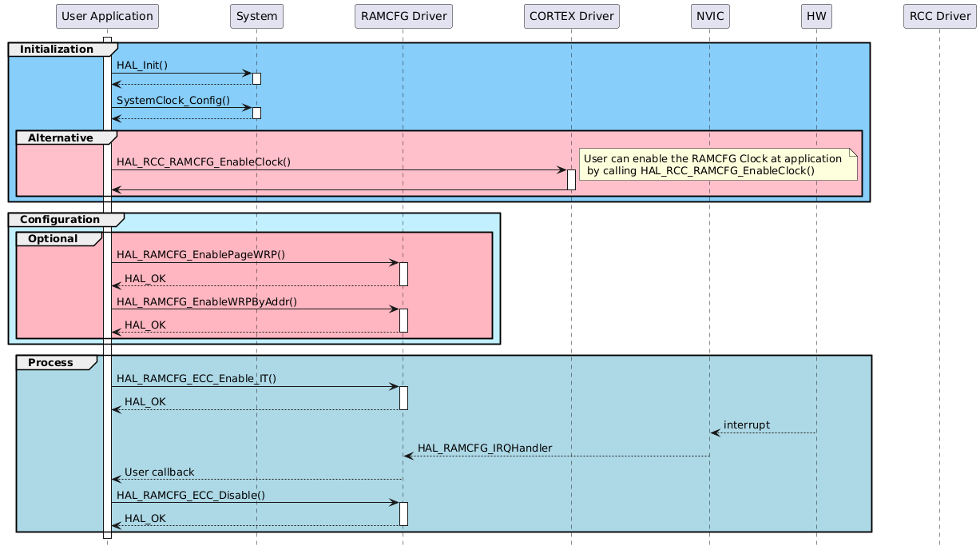This screenshot has width=980, height=550.
Task: Open the yellow note about RAMCFG Clock
Action: click(x=717, y=164)
